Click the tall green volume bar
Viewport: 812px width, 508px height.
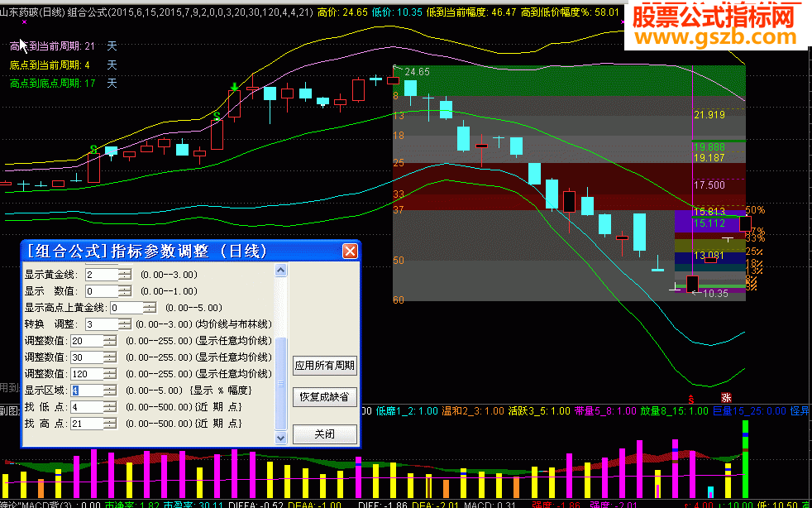pos(745,458)
